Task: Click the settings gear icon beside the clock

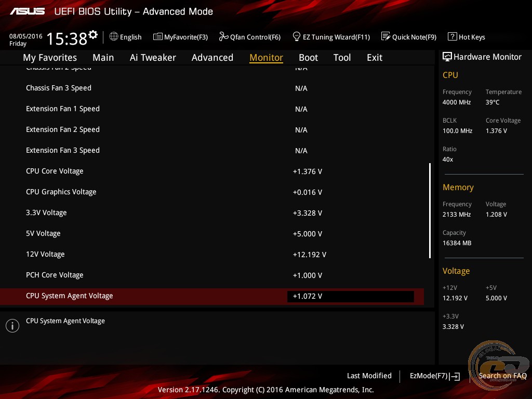Action: [93, 35]
